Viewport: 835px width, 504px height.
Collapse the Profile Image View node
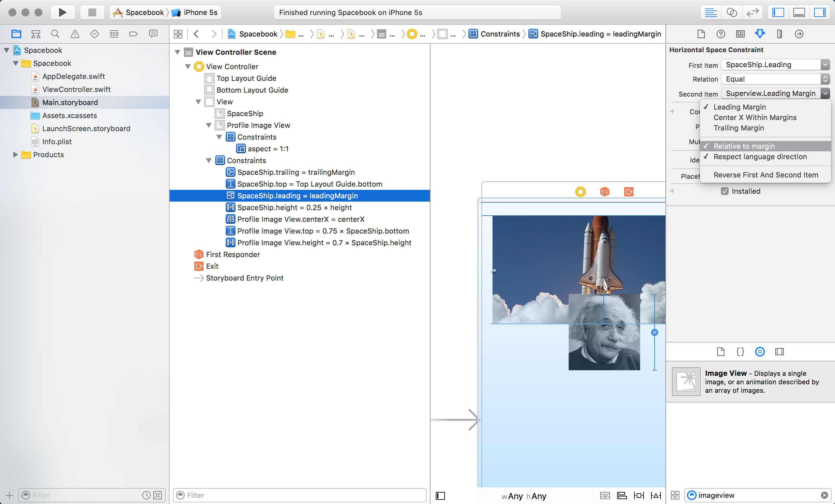tap(209, 125)
